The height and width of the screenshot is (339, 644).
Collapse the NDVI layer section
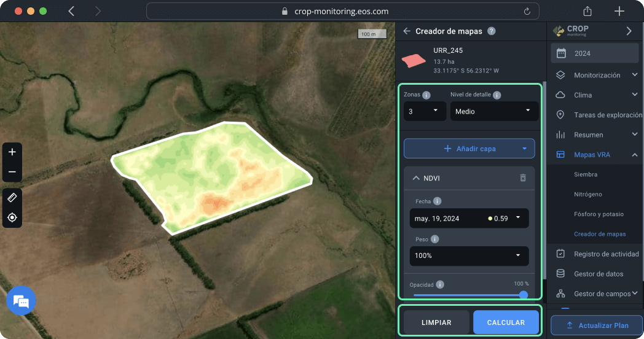415,178
